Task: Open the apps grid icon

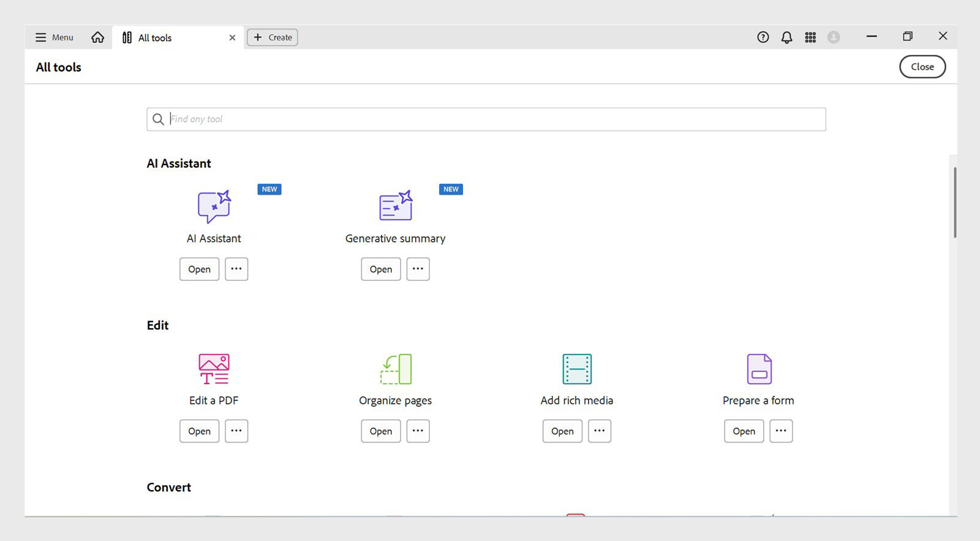Action: 810,37
